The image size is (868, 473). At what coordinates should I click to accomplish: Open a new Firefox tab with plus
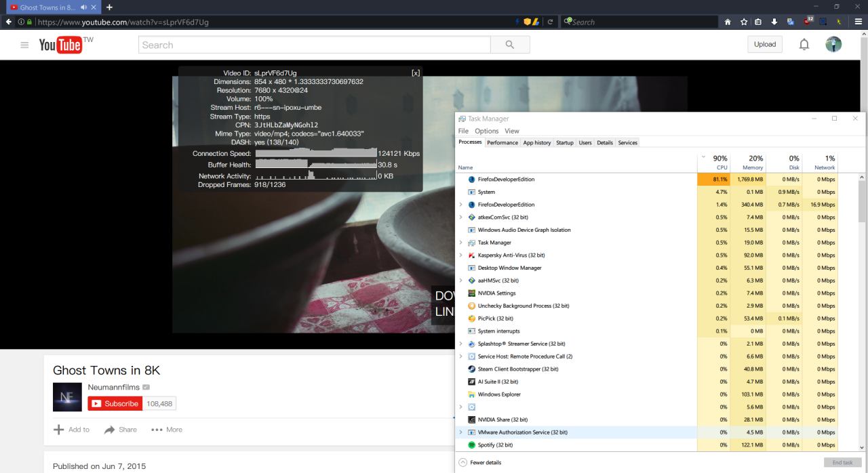coord(110,7)
